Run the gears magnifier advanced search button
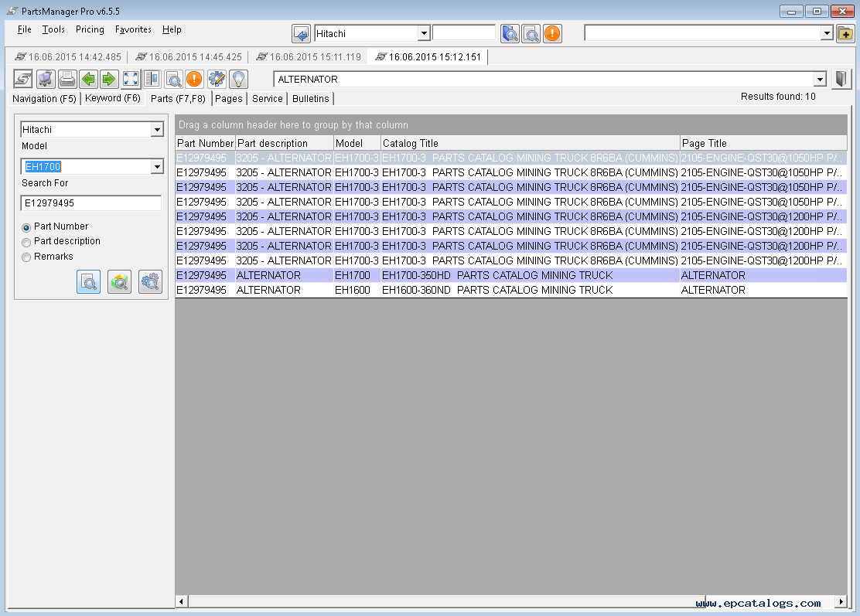Image resolution: width=860 pixels, height=616 pixels. pyautogui.click(x=150, y=282)
